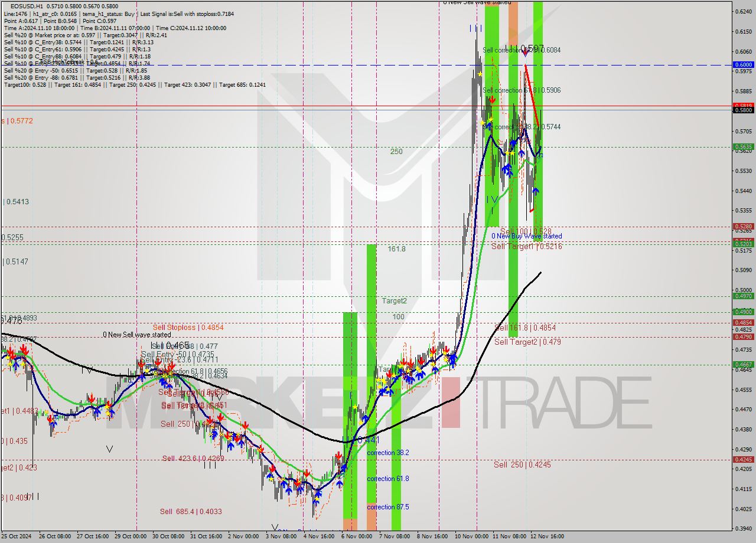
Task: Click the '25 Oct 2024' time axis label
Action: point(16,537)
